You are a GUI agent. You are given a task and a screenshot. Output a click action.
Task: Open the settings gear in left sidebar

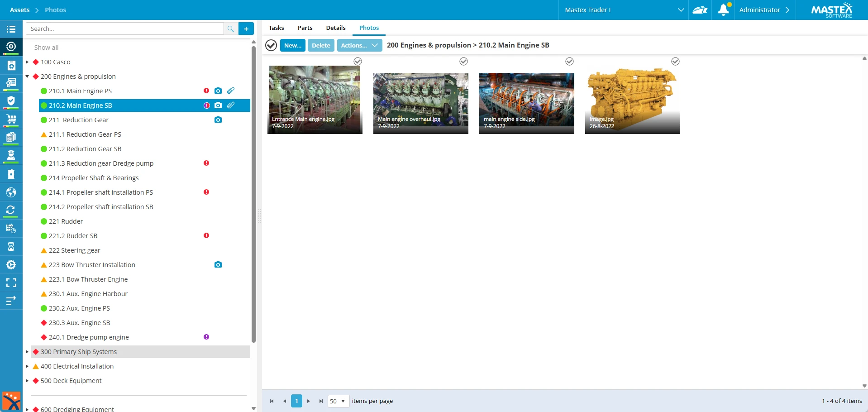pos(11,265)
